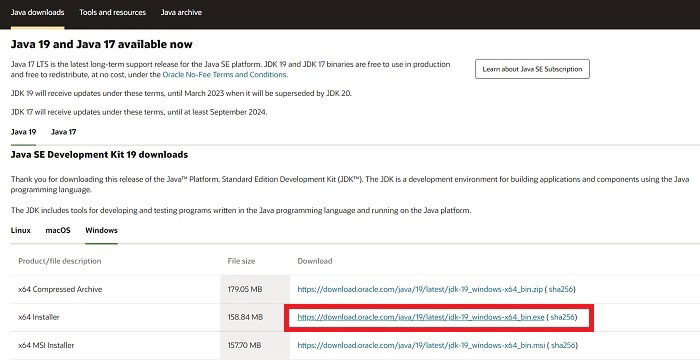This screenshot has width=700, height=362.
Task: Click the x64 Installer description text
Action: pos(39,317)
